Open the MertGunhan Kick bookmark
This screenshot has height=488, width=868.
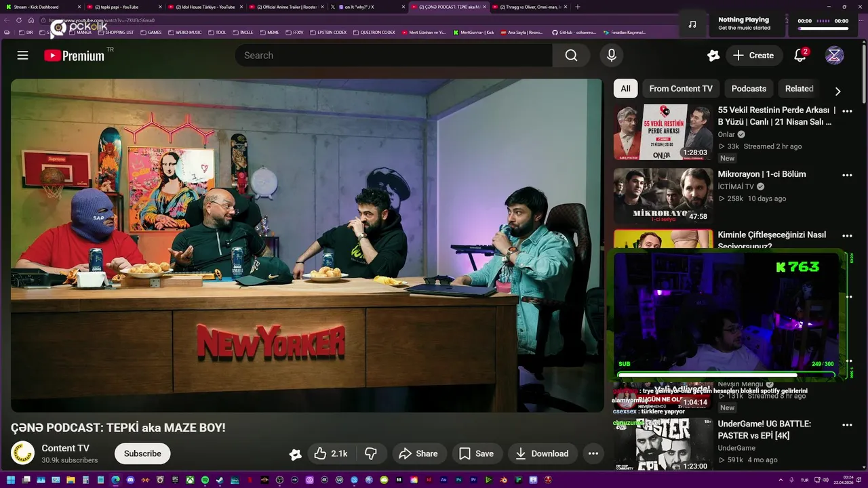click(473, 33)
